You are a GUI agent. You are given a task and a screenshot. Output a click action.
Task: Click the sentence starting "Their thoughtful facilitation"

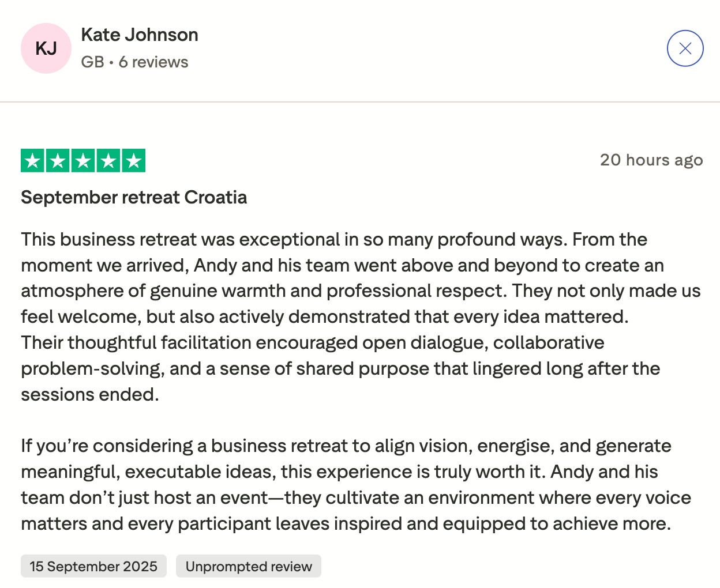coord(312,342)
